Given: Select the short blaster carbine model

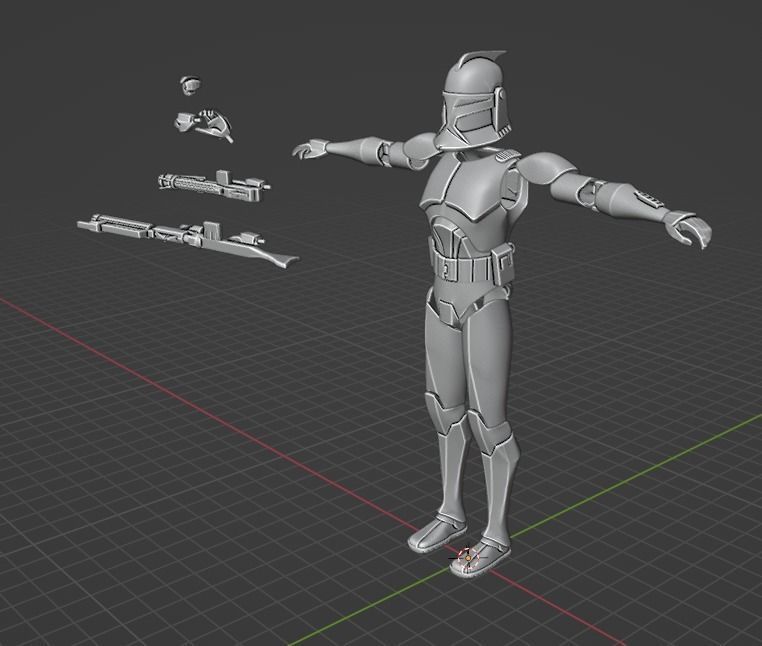Looking at the screenshot, I should click(x=214, y=186).
